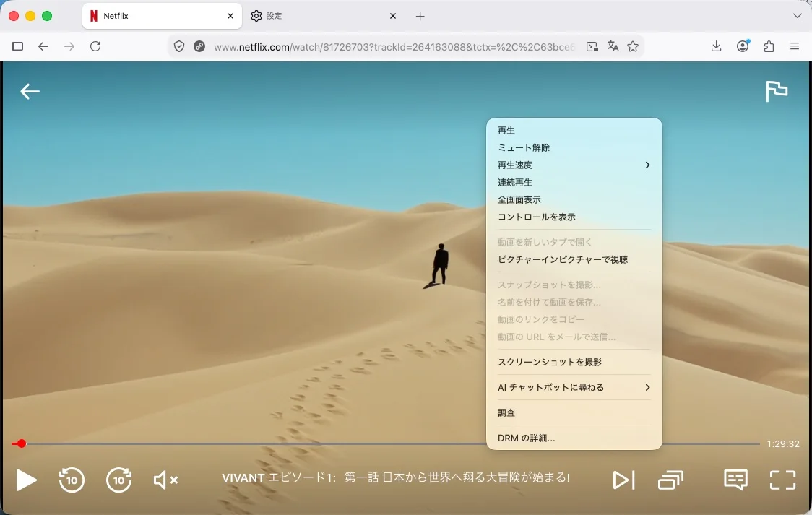Go back using Netflix player back arrow
Image resolution: width=812 pixels, height=515 pixels.
point(30,92)
